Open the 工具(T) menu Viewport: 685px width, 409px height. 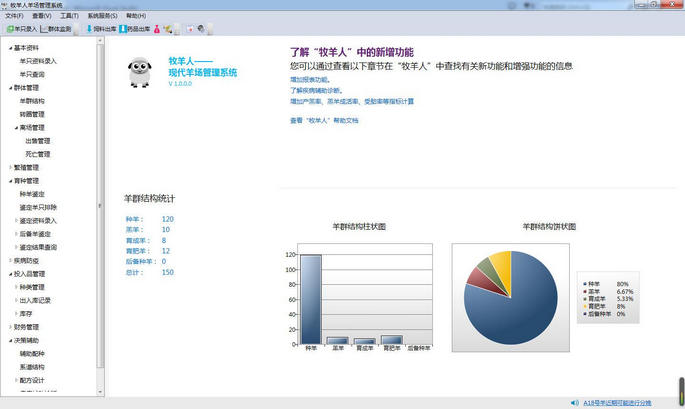click(x=69, y=16)
